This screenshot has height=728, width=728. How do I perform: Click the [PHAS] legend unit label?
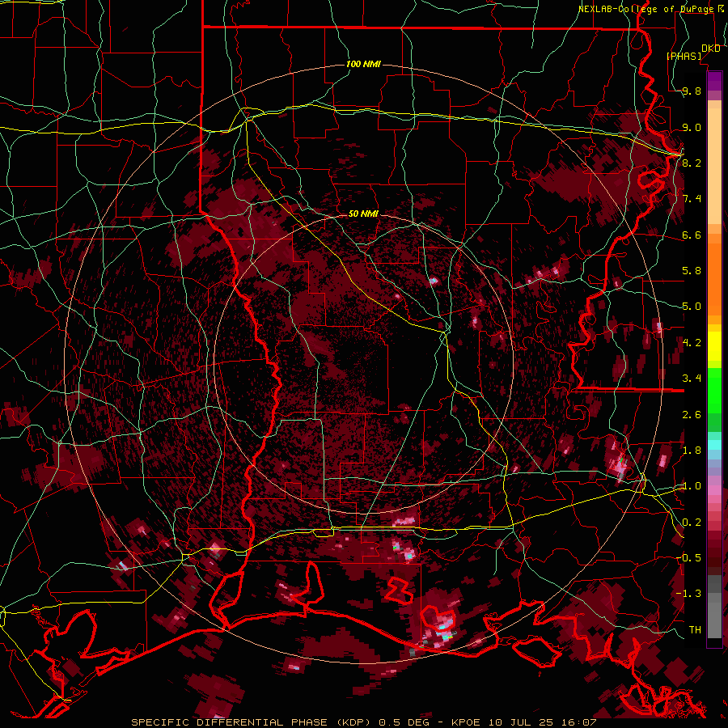(x=684, y=57)
